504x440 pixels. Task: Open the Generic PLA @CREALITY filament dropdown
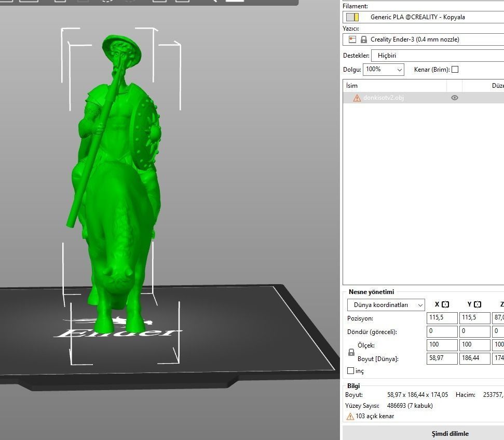[424, 17]
